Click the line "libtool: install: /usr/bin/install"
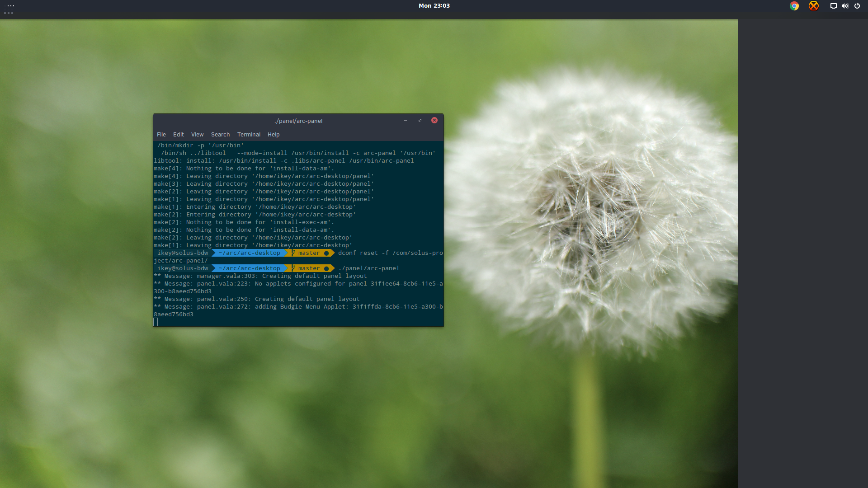 coord(284,161)
